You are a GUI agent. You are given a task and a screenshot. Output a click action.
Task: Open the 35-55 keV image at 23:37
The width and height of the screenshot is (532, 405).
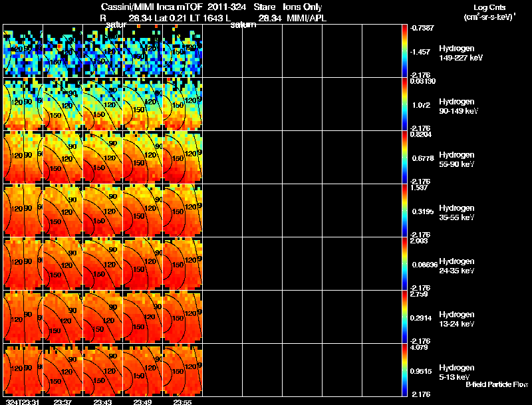(x=63, y=211)
